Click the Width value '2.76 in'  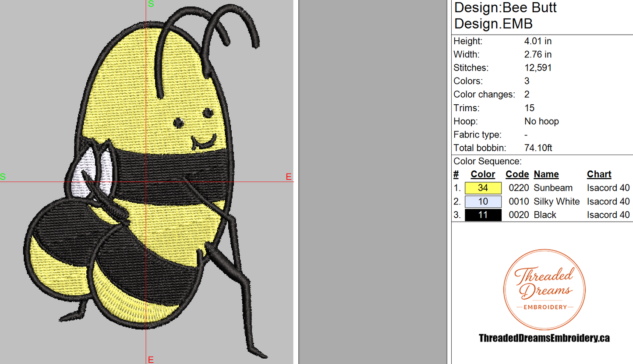pos(538,54)
